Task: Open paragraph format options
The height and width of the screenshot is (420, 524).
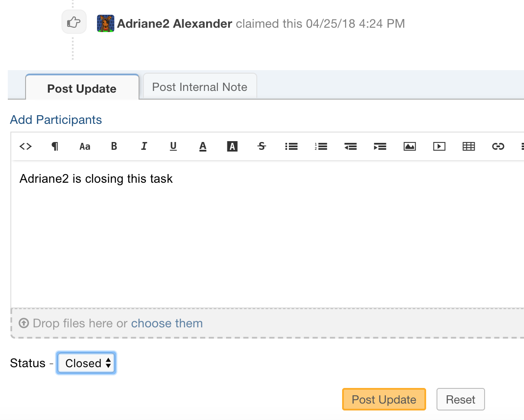Action: tap(55, 146)
